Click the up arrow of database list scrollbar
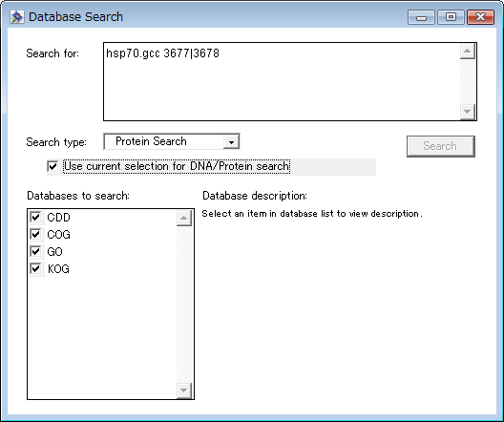 point(184,218)
